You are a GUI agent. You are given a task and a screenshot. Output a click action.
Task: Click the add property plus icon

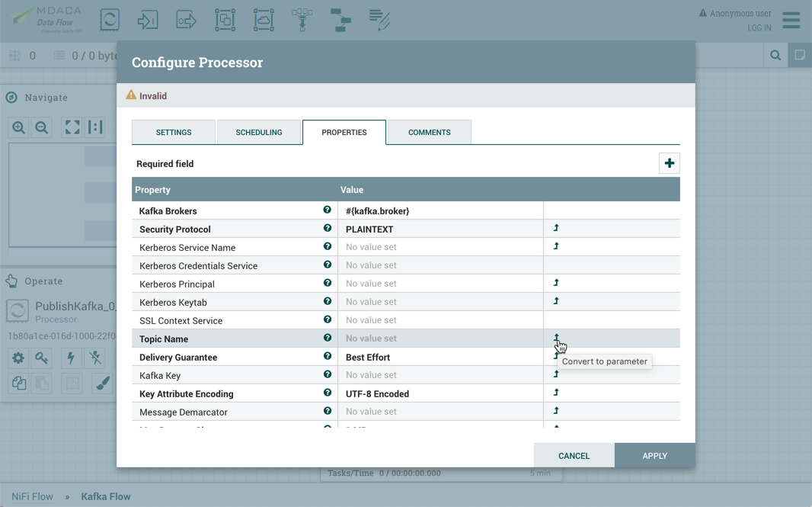[669, 163]
